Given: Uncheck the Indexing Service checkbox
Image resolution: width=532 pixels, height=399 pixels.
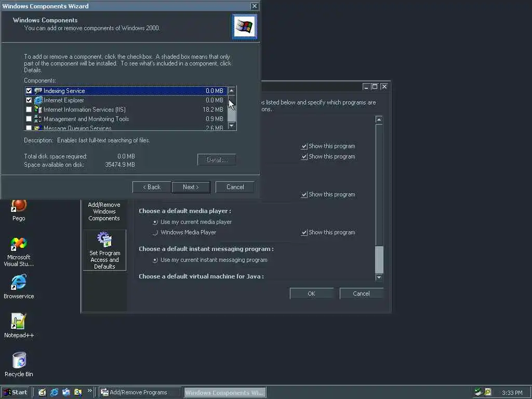Looking at the screenshot, I should (29, 90).
